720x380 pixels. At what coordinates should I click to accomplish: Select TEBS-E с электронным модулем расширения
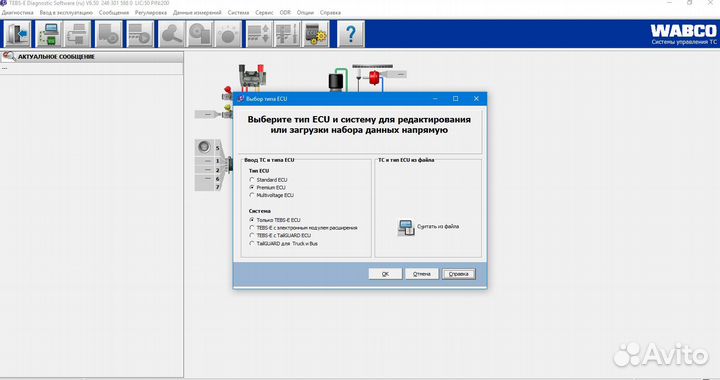click(252, 228)
